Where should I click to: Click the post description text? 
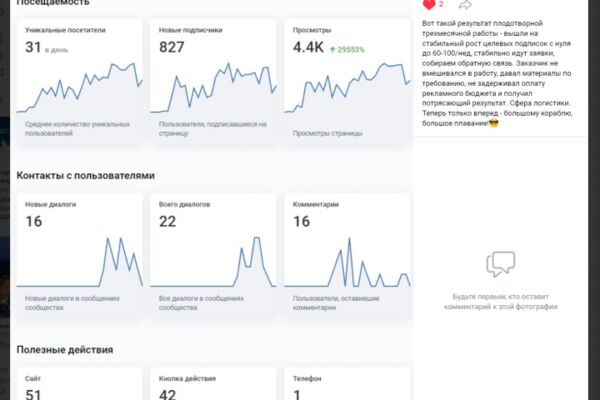pos(497,73)
